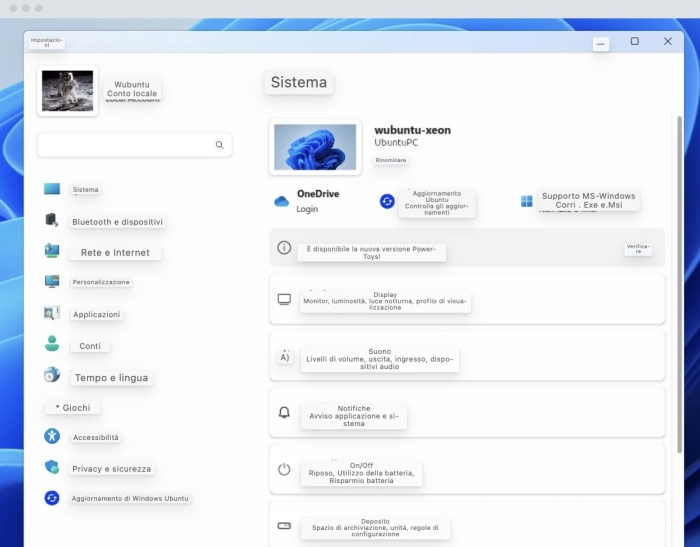Open Deposito storage settings row

tap(467, 525)
